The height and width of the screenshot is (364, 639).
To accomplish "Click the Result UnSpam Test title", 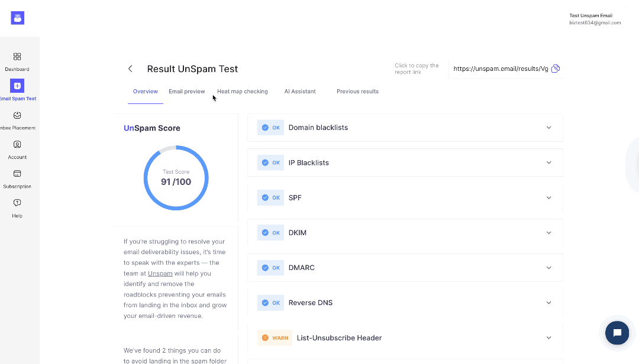I will click(192, 69).
